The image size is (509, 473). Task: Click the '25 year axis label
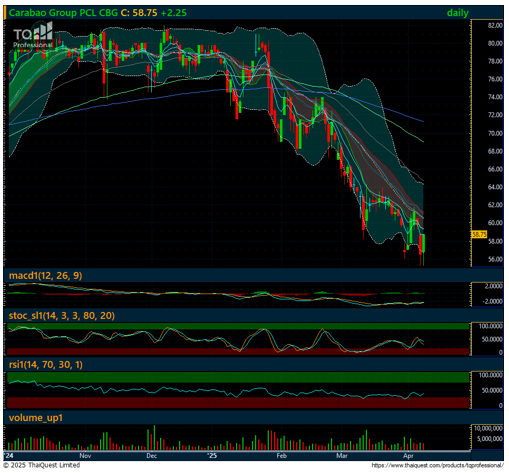coord(212,456)
